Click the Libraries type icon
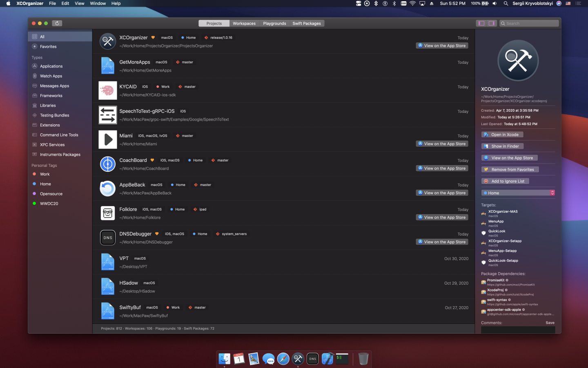 (35, 105)
